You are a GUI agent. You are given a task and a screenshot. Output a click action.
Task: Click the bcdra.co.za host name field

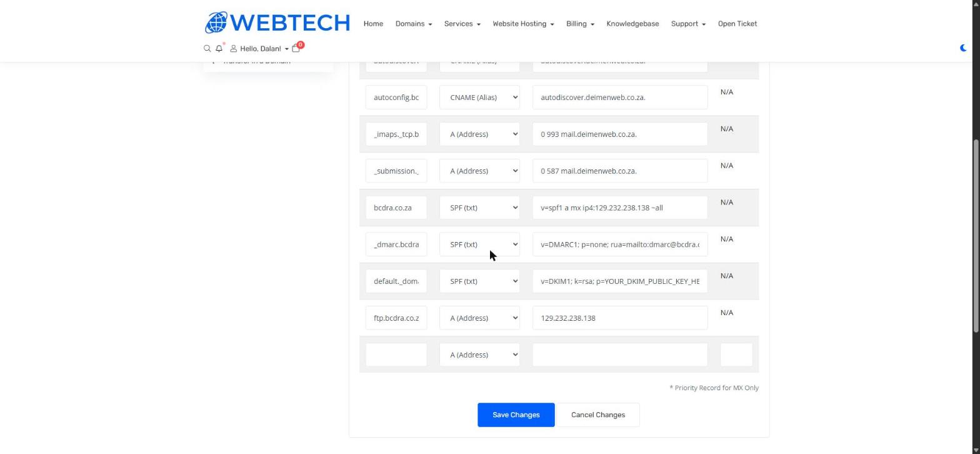pyautogui.click(x=396, y=208)
